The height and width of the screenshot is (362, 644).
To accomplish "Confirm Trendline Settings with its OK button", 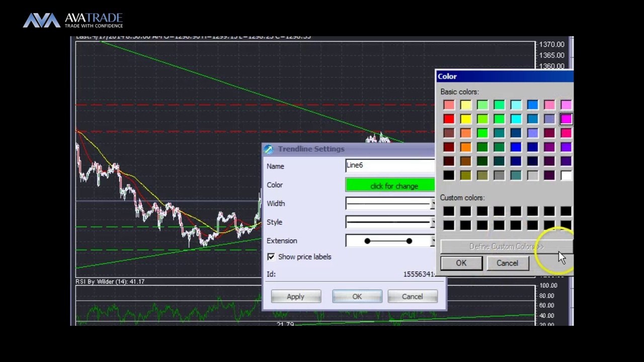I will pyautogui.click(x=357, y=297).
